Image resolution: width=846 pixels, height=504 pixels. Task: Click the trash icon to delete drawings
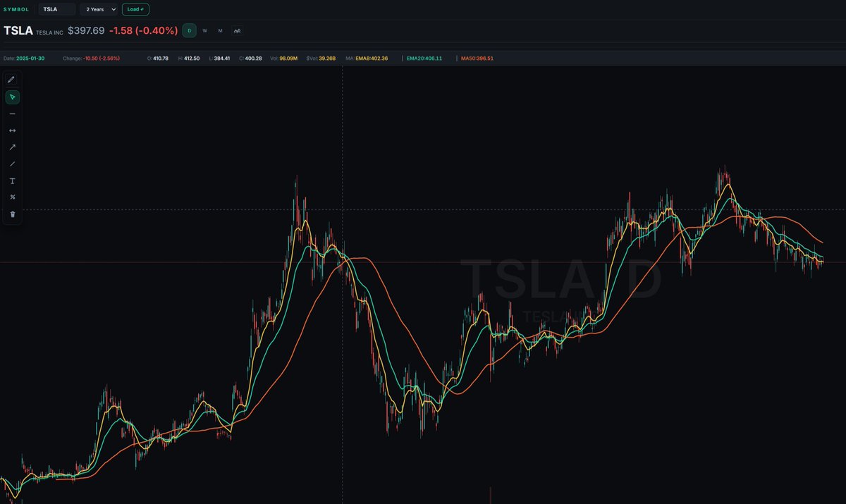tap(12, 214)
